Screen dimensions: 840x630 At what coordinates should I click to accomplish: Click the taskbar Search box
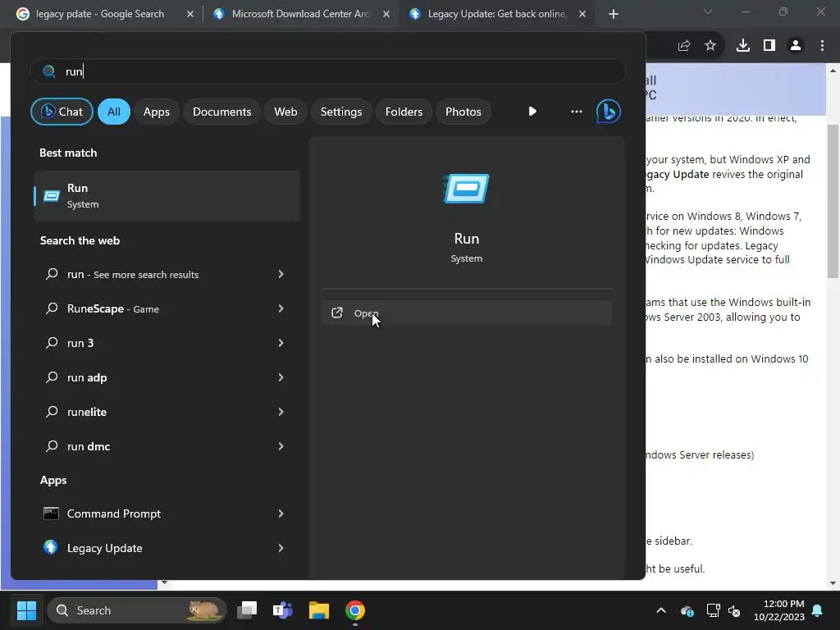coord(137,610)
